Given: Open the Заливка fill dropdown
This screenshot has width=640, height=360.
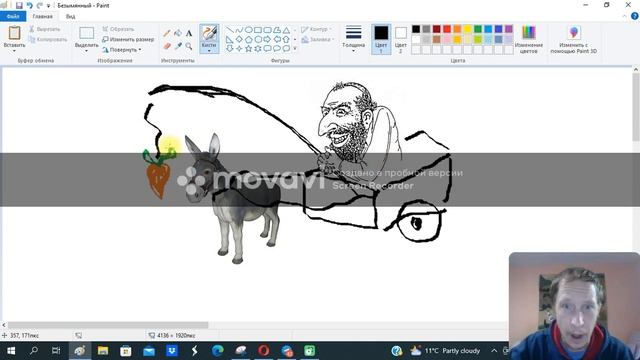Looking at the screenshot, I should coord(318,40).
